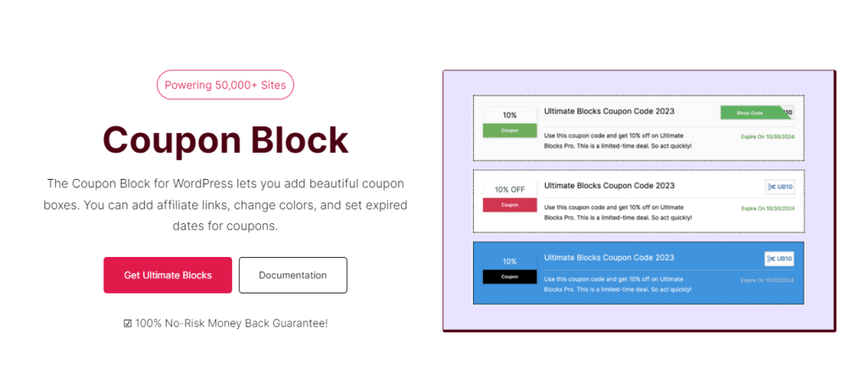Click the Expire On date in blue coupon
The image size is (868, 374).
(767, 281)
